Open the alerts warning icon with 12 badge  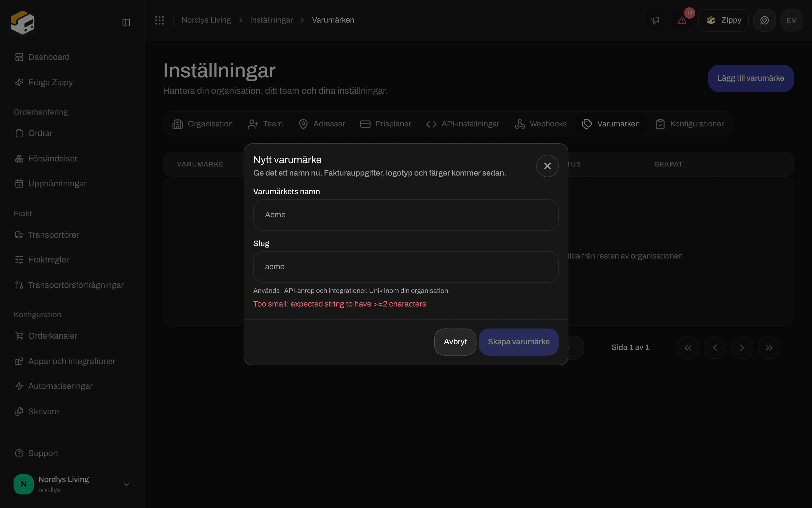[x=682, y=21]
